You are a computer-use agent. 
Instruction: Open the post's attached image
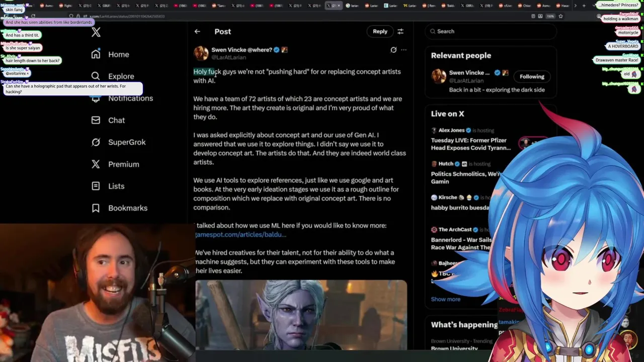coord(301,315)
